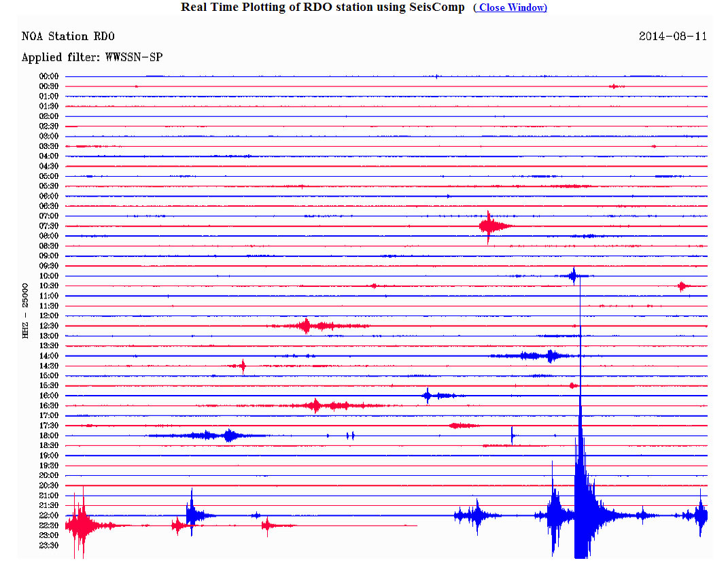Click red burst at right end of 10:30 trace
The height and width of the screenshot is (584, 728).
point(682,286)
